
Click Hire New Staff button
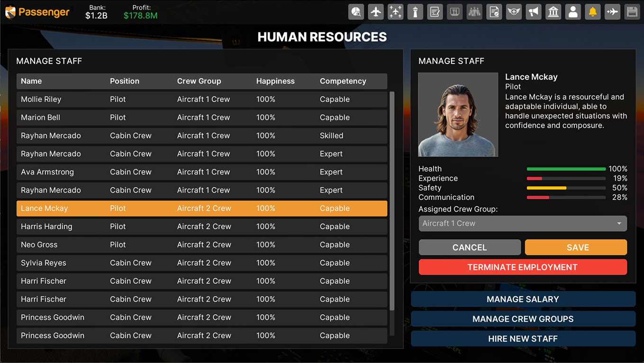(x=523, y=339)
